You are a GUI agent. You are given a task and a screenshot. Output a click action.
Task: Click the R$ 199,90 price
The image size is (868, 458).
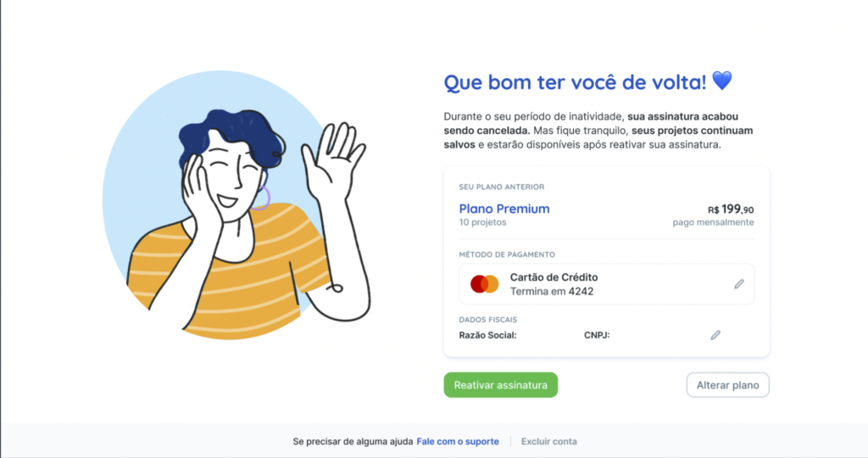731,209
